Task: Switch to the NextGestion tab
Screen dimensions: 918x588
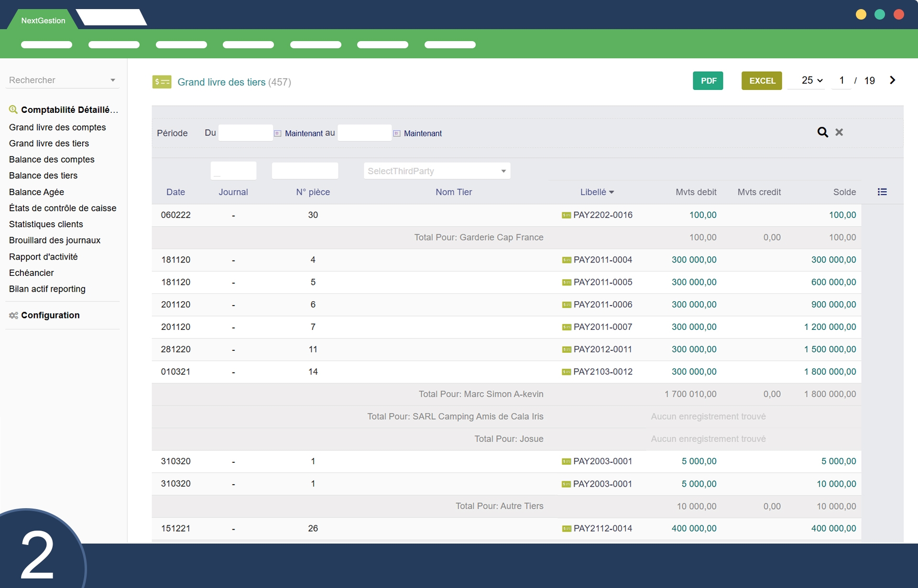Action: pos(43,21)
